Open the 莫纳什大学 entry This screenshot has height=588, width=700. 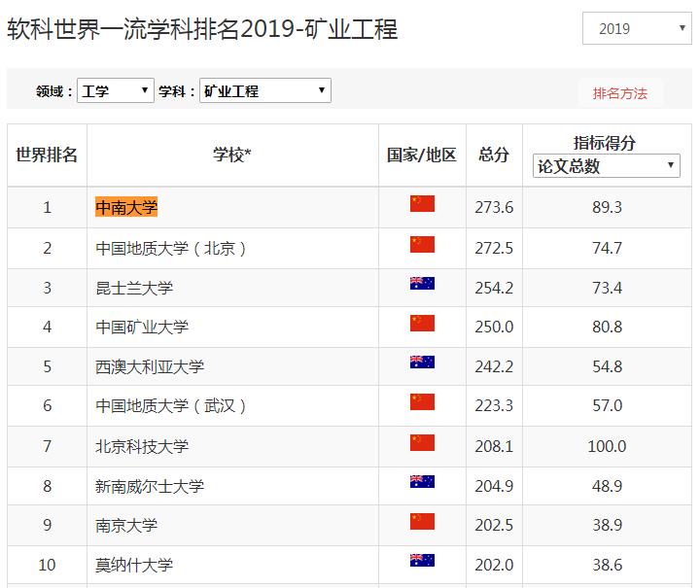(x=134, y=565)
